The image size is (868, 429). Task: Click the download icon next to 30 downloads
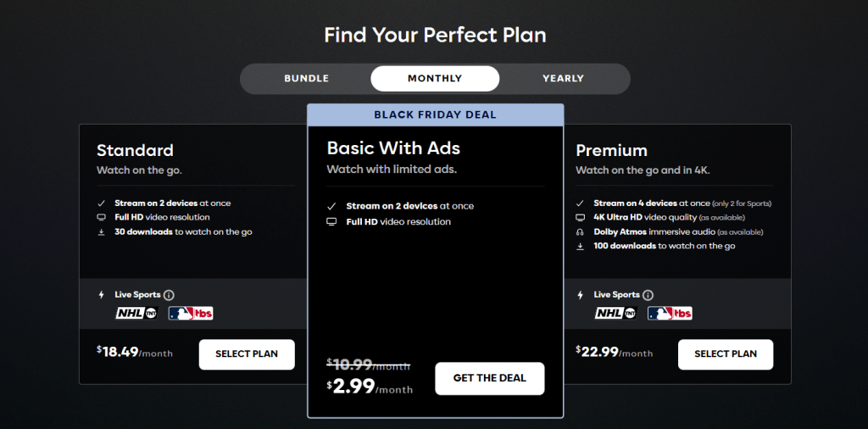pos(101,231)
